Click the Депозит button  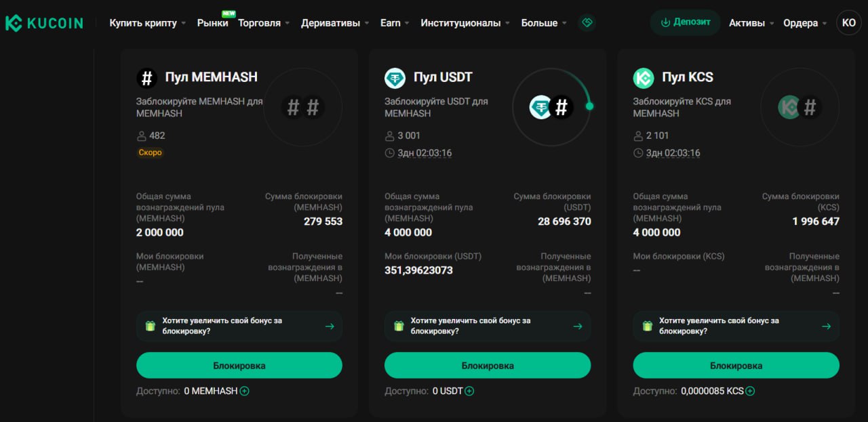click(x=685, y=22)
